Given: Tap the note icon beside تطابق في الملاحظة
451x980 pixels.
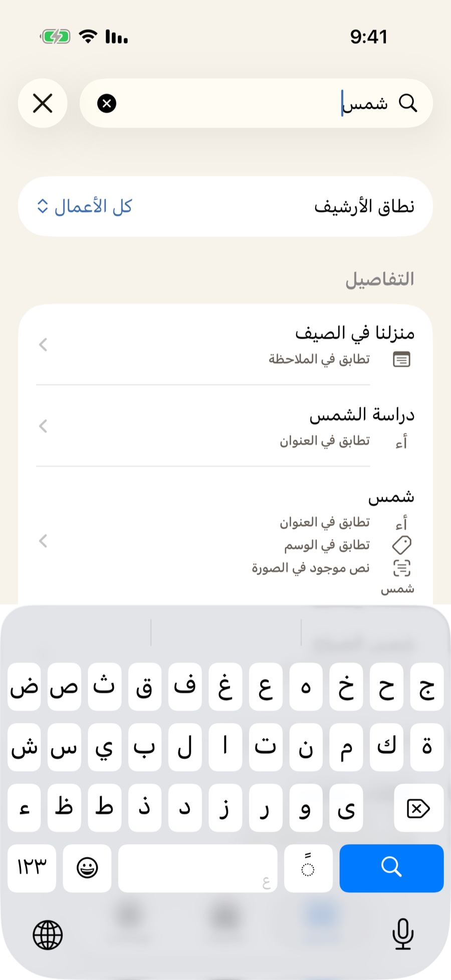Looking at the screenshot, I should point(401,359).
